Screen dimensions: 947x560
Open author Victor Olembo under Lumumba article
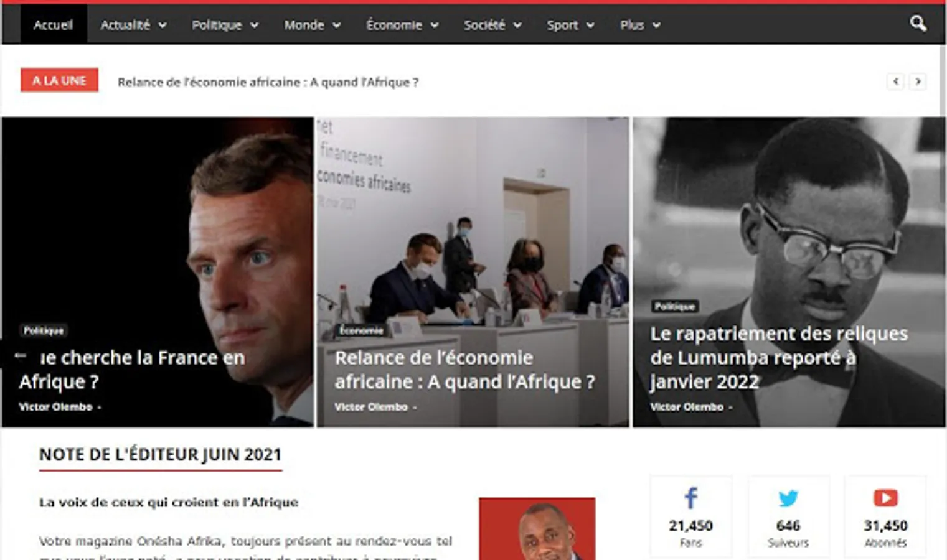click(687, 407)
